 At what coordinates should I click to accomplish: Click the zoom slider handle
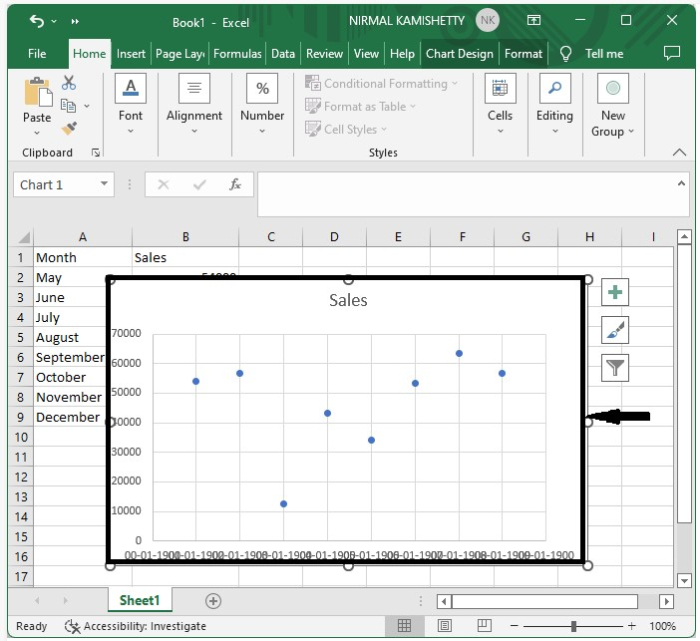(x=574, y=626)
